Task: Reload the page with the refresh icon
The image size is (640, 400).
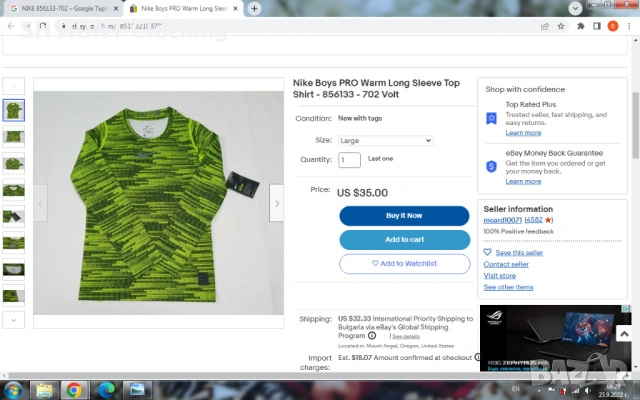Action: coord(43,26)
